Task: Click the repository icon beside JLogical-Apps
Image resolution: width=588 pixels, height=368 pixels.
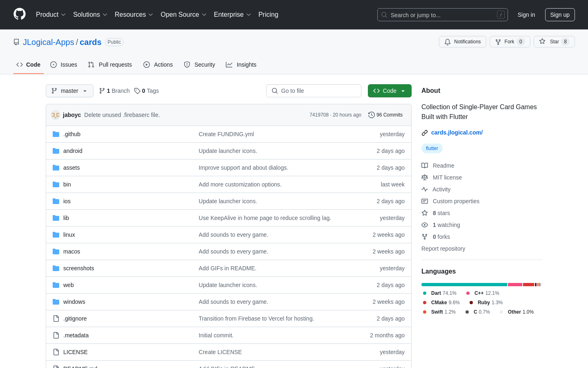Action: (x=16, y=42)
